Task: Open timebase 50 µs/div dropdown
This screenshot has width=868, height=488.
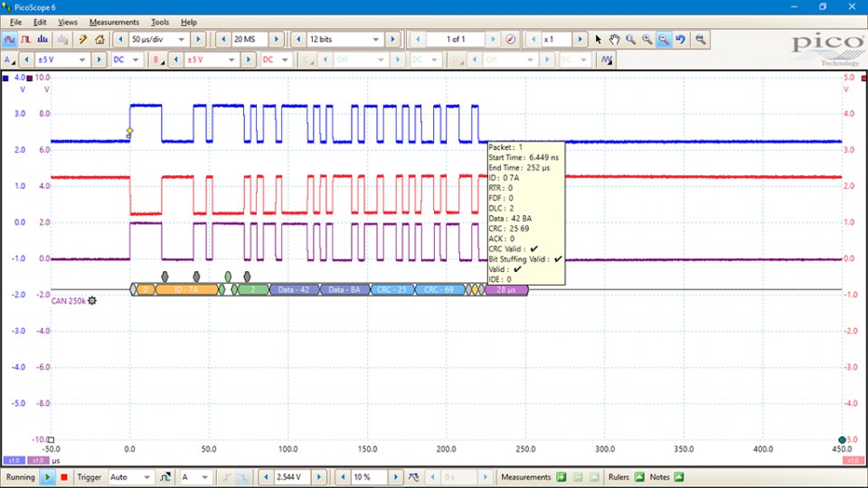Action: tap(182, 40)
